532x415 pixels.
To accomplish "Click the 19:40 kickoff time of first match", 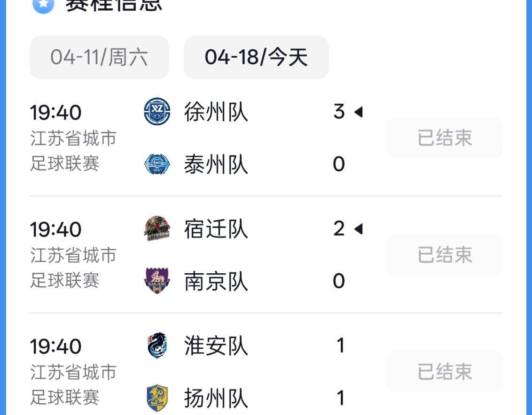I will [x=56, y=112].
